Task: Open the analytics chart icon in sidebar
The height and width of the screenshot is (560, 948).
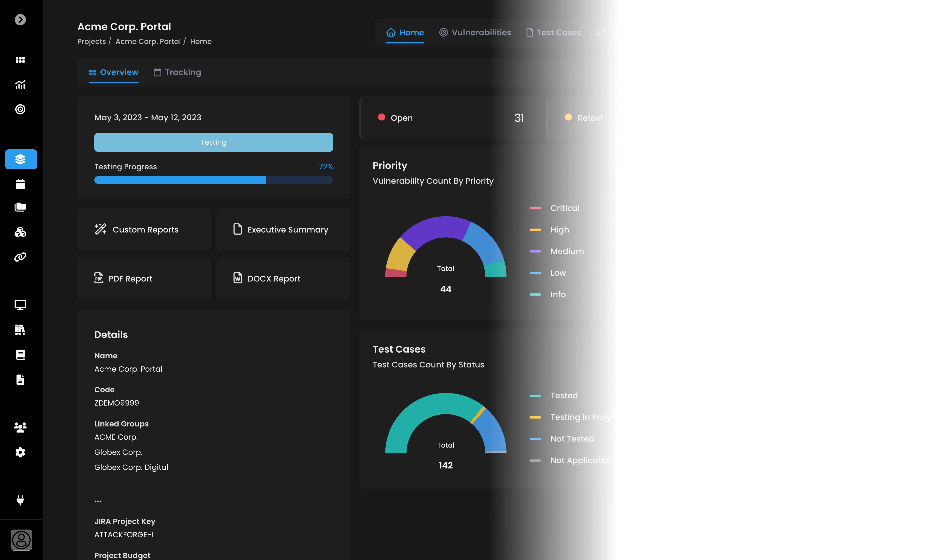Action: pos(20,85)
